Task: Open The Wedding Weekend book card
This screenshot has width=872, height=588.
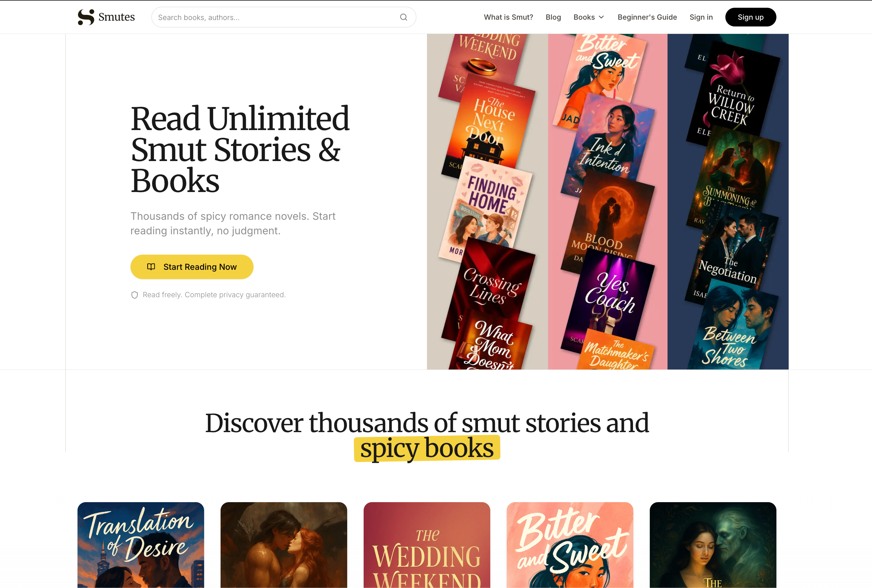Action: [427, 545]
